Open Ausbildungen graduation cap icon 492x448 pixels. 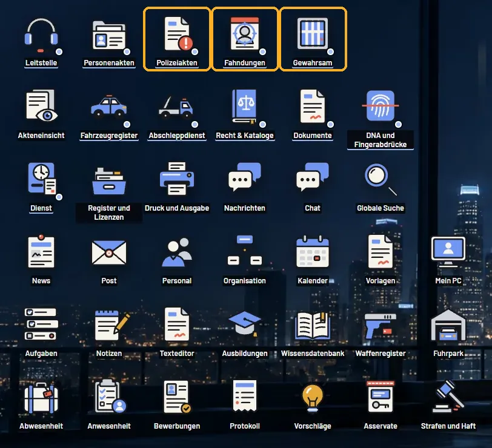pos(245,324)
